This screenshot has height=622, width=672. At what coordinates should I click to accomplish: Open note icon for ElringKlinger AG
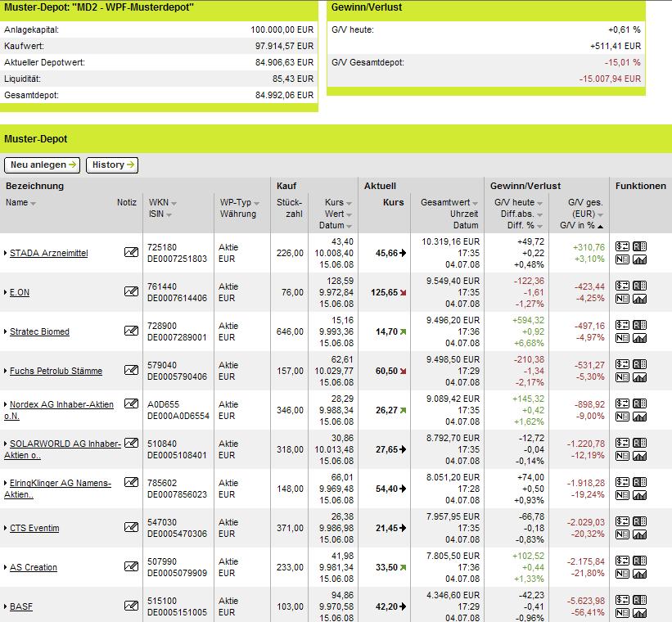tap(131, 482)
